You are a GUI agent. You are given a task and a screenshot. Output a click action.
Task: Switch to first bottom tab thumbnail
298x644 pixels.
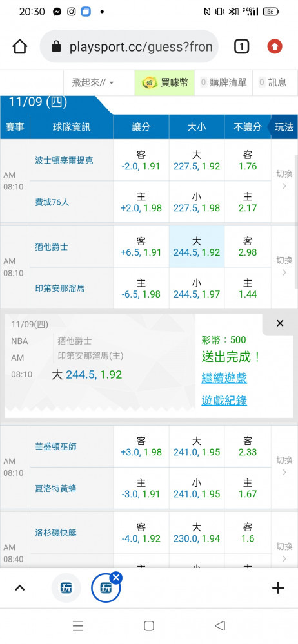point(66,588)
